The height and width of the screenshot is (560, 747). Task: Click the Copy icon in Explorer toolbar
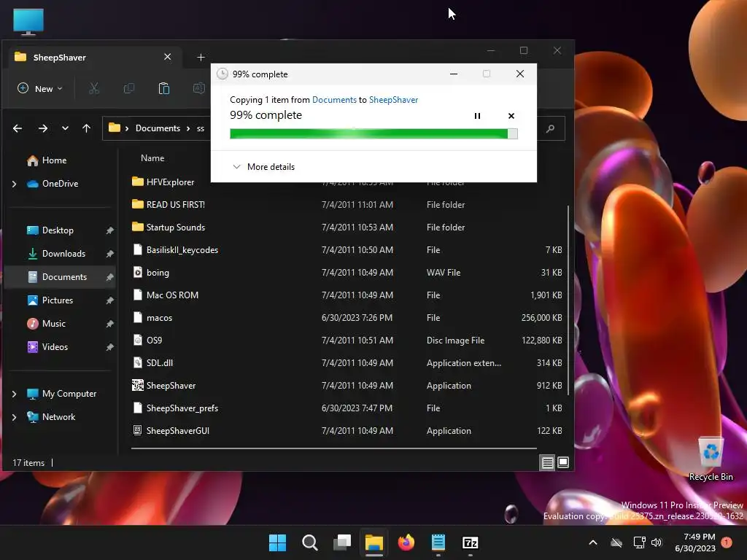pos(128,88)
